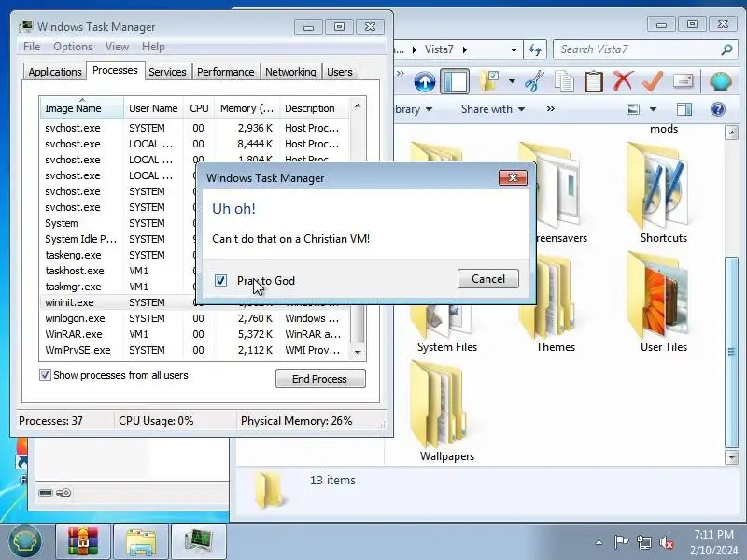
Task: Select the winlogon.exe process row
Action: [x=194, y=318]
